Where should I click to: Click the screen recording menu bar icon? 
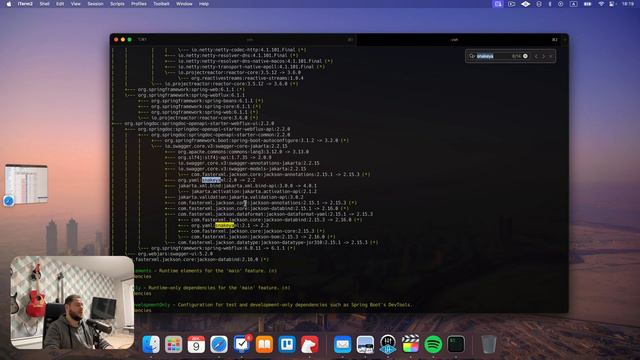511,4
